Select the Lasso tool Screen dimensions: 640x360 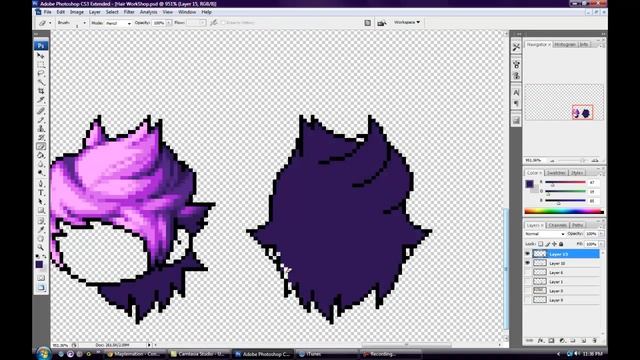pyautogui.click(x=41, y=73)
